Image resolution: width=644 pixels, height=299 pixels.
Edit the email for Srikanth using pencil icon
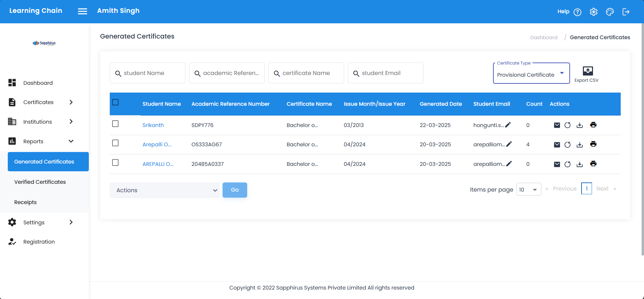coord(508,125)
